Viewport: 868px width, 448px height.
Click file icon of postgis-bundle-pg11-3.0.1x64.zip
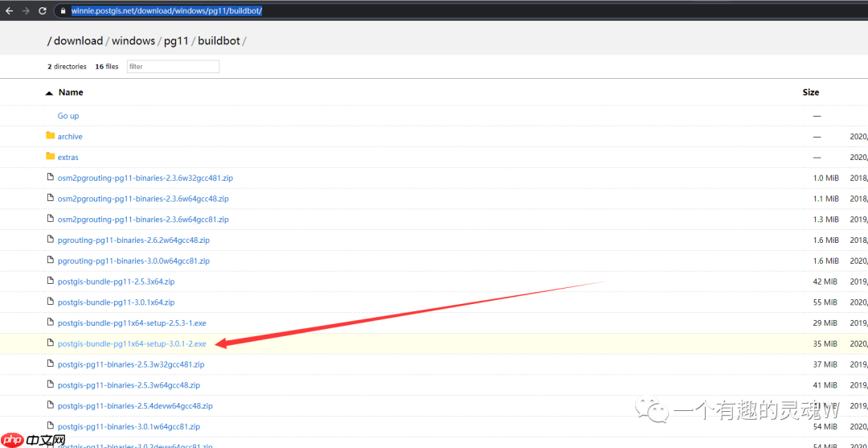pos(51,302)
